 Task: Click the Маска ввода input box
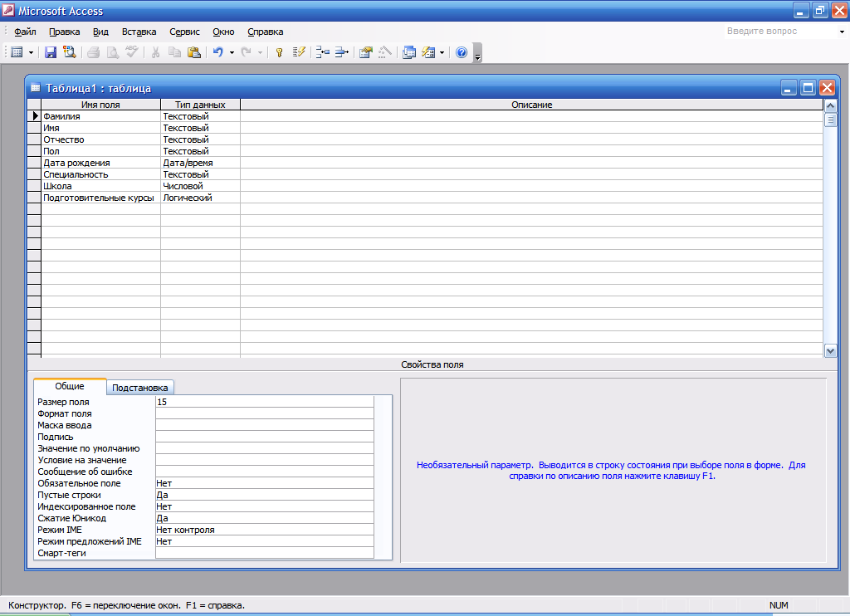(x=265, y=425)
